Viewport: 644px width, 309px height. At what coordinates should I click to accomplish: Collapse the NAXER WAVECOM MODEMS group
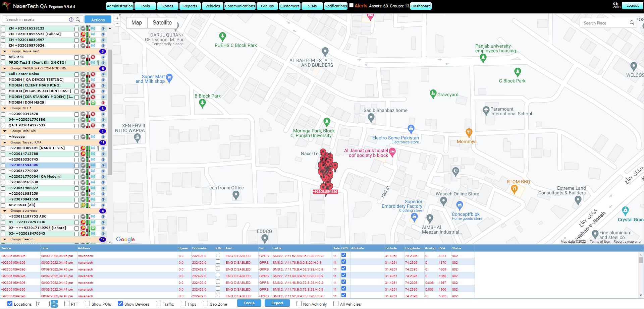4,68
